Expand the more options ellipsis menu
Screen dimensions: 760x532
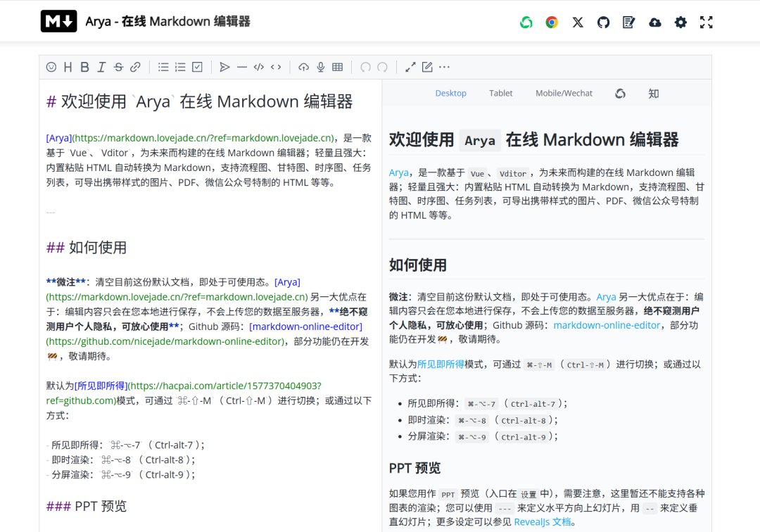click(x=444, y=67)
